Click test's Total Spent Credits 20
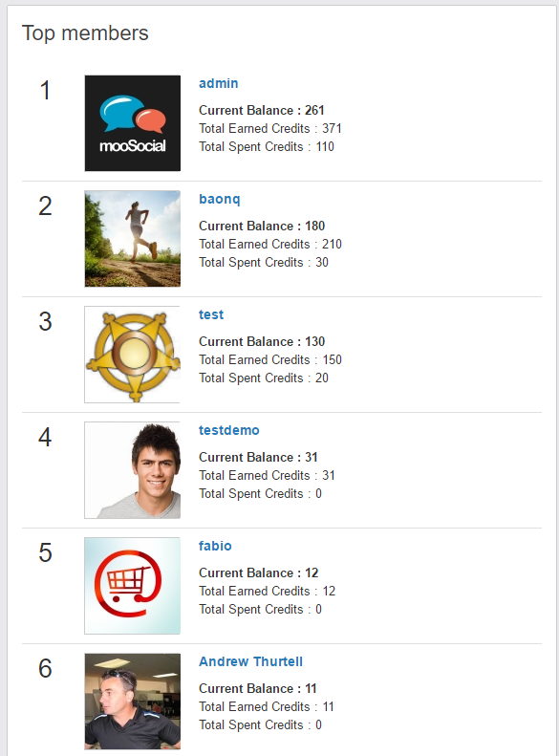Image resolution: width=559 pixels, height=756 pixels. pos(264,378)
